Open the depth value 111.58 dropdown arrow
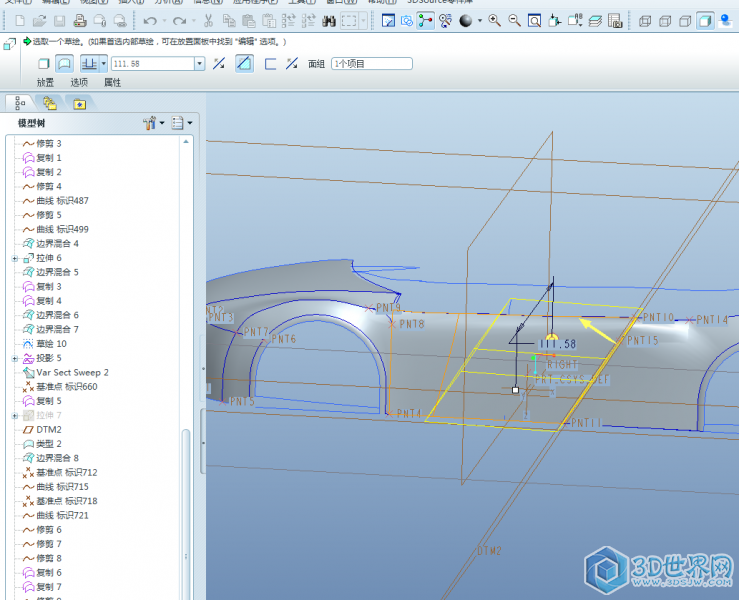The image size is (739, 600). coord(200,64)
